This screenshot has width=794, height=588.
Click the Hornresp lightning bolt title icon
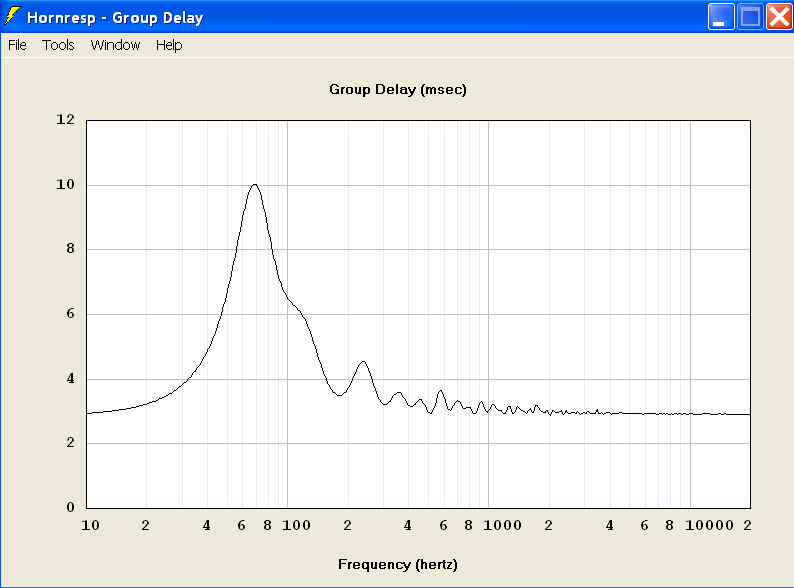[x=12, y=17]
